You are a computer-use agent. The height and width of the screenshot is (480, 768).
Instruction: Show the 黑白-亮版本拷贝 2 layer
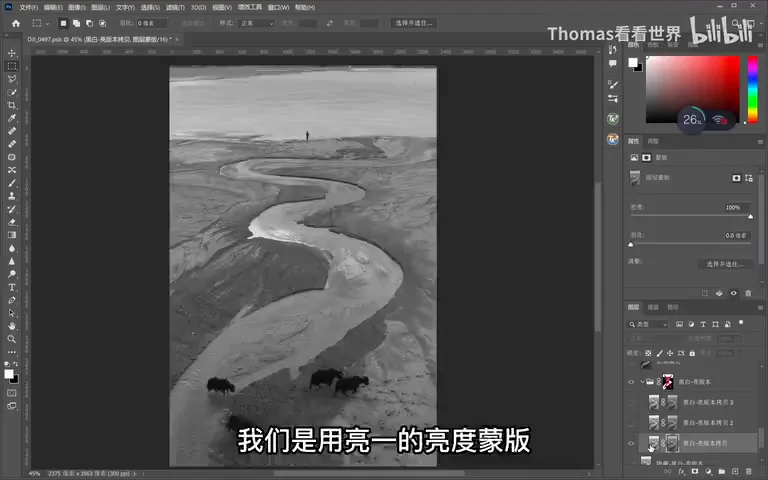(631, 423)
